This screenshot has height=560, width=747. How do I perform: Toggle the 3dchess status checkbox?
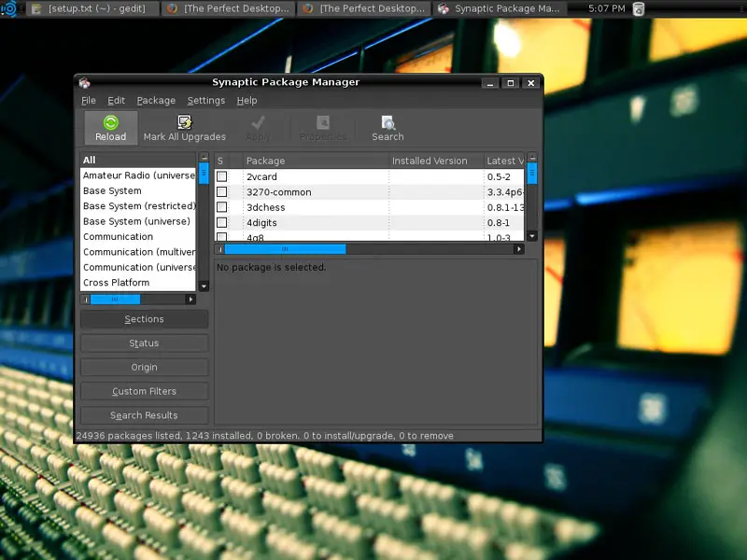click(x=221, y=207)
